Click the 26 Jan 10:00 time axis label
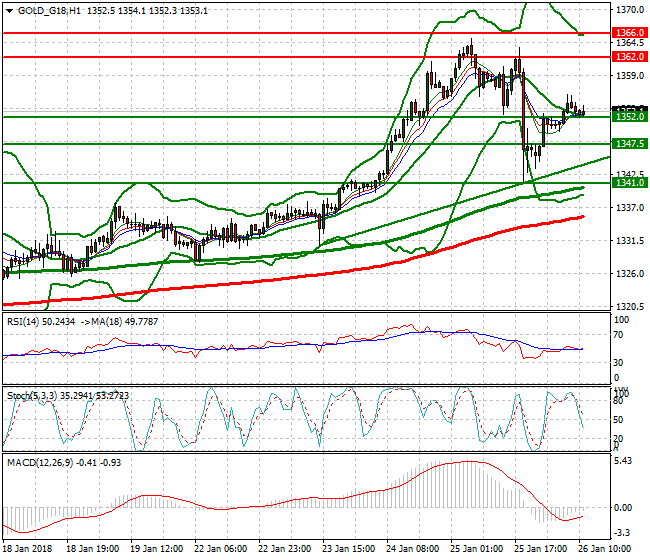Screen dimensions: 650x560 click(x=605, y=549)
